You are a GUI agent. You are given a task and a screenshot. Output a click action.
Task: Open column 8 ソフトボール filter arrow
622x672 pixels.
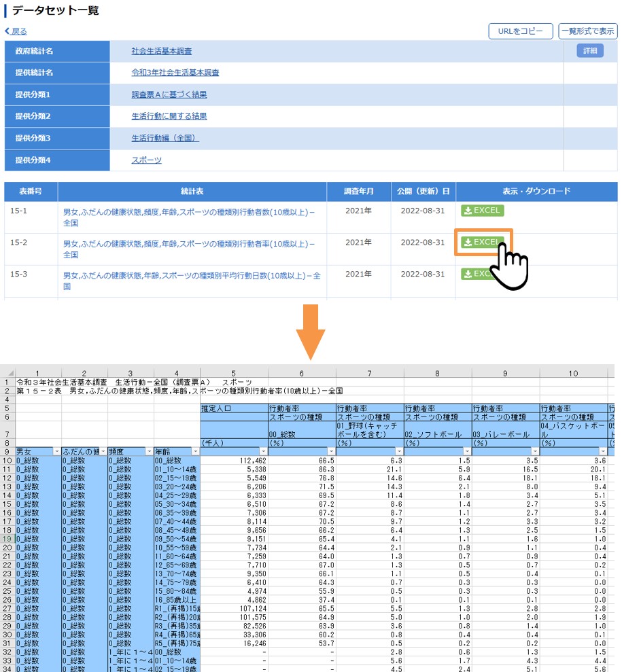(x=467, y=452)
